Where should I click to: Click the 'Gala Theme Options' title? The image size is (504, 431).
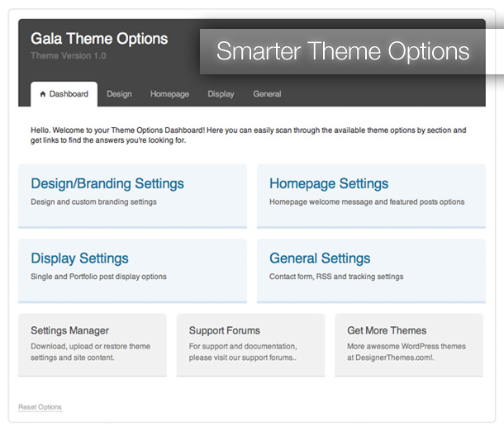click(x=99, y=39)
